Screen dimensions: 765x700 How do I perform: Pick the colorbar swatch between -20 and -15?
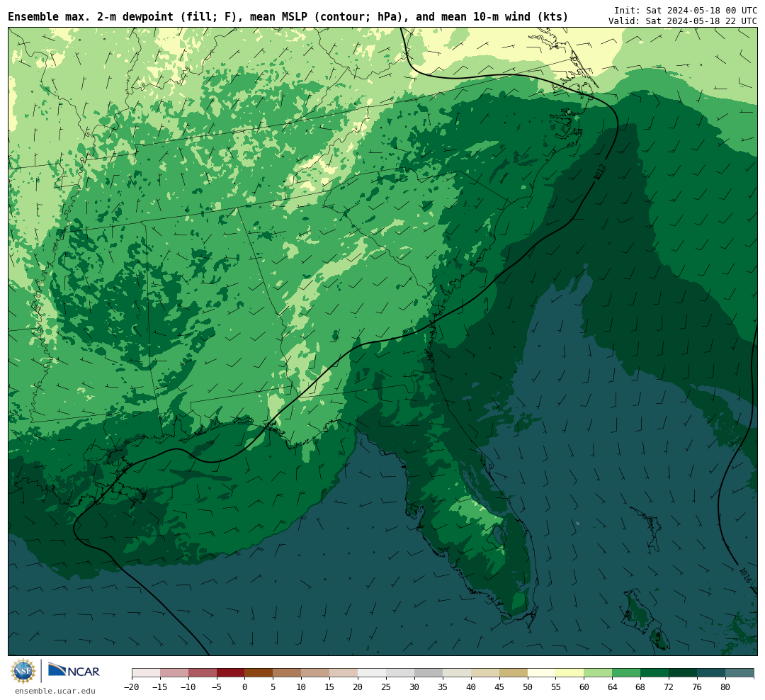[146, 673]
